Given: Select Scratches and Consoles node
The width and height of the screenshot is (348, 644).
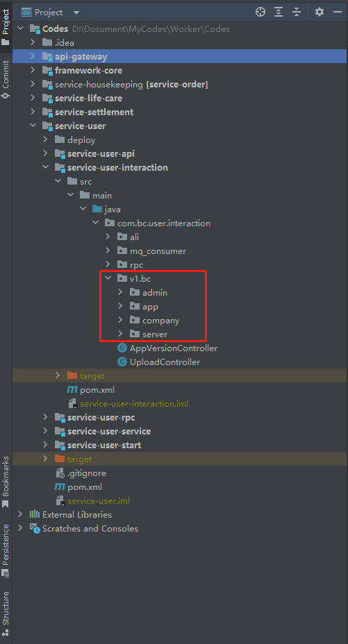Looking at the screenshot, I should 84,529.
